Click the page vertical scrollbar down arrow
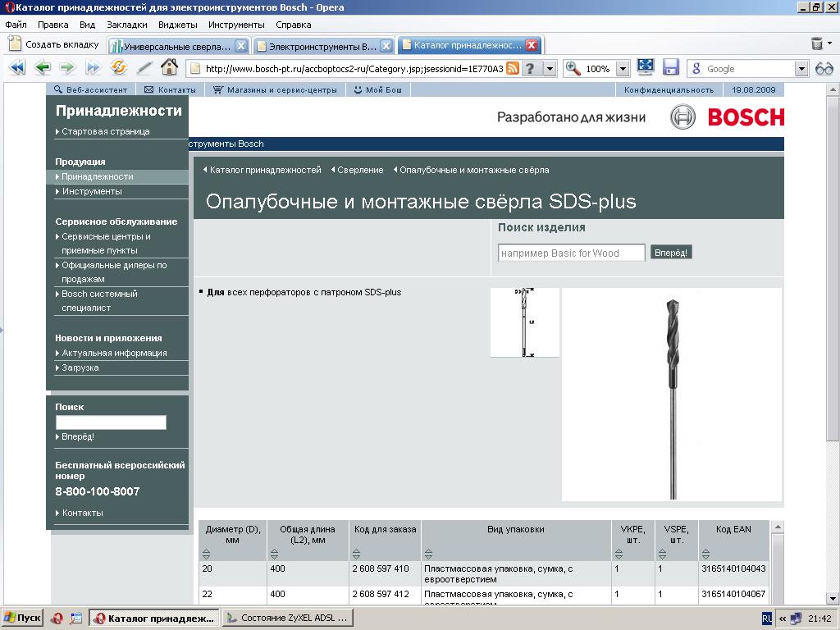This screenshot has height=630, width=840. point(833,599)
